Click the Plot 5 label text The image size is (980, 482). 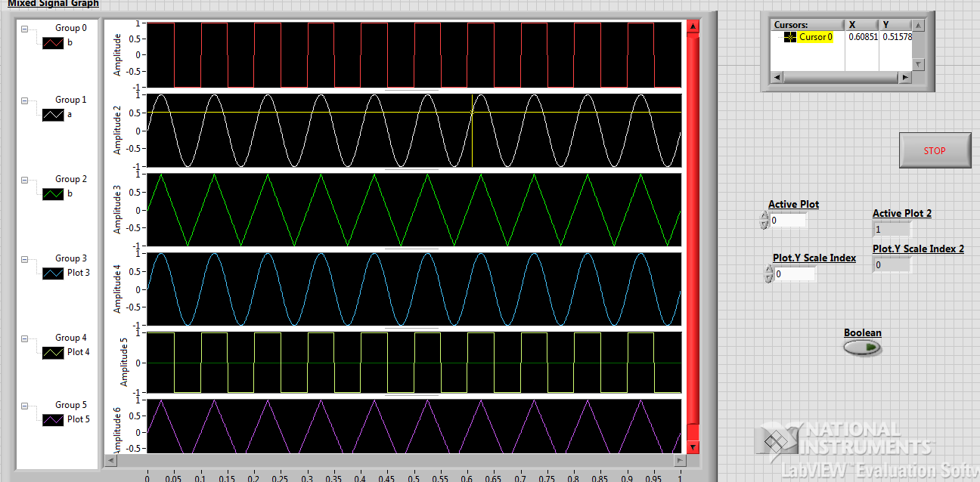click(x=79, y=419)
